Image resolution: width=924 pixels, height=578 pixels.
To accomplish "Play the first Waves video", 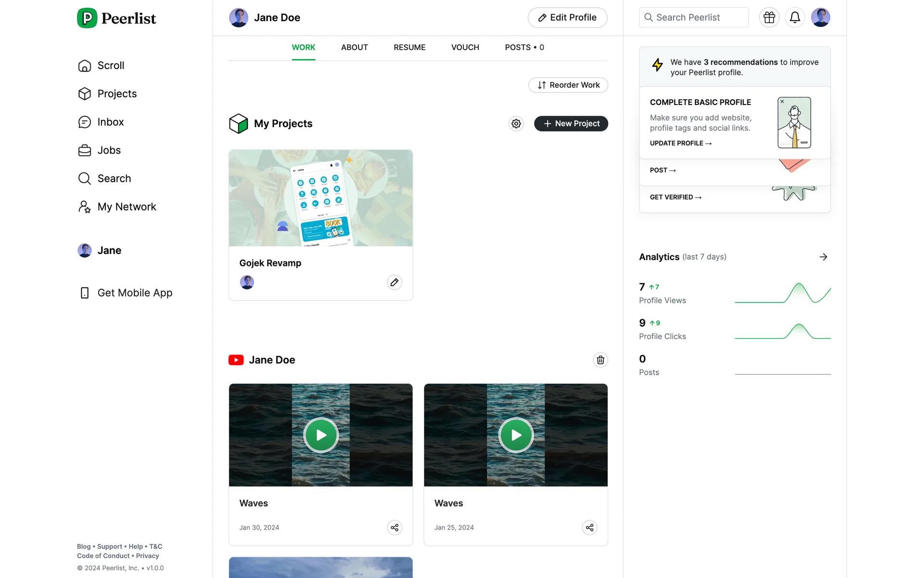I will tap(321, 435).
